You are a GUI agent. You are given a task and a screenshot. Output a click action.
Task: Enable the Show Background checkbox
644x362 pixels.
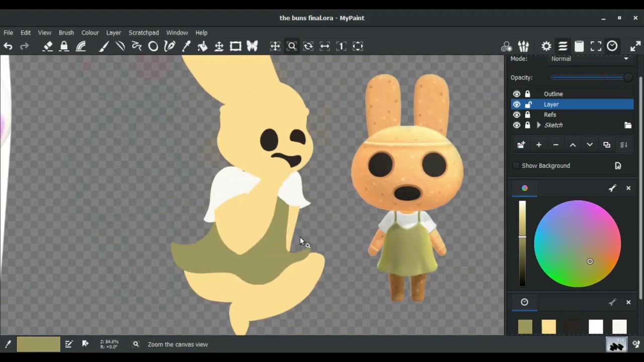516,165
